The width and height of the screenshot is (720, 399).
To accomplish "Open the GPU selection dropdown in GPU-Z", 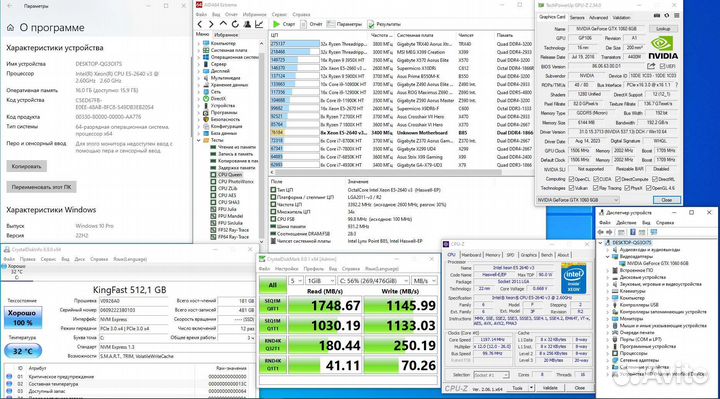I will 578,200.
